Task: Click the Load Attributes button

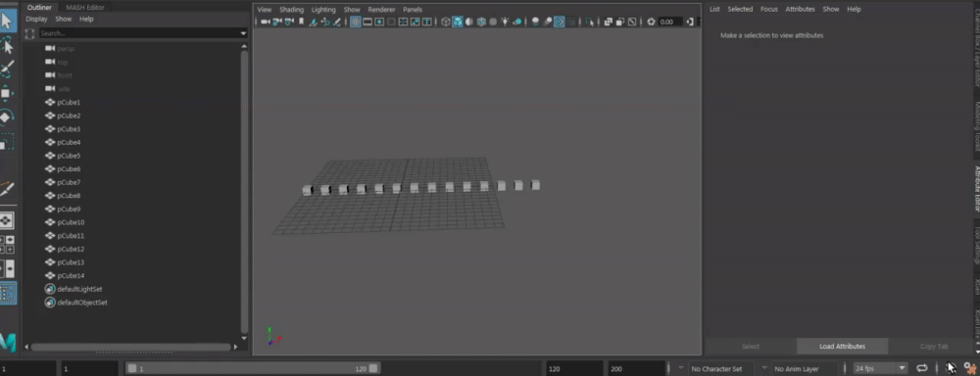Action: click(842, 346)
